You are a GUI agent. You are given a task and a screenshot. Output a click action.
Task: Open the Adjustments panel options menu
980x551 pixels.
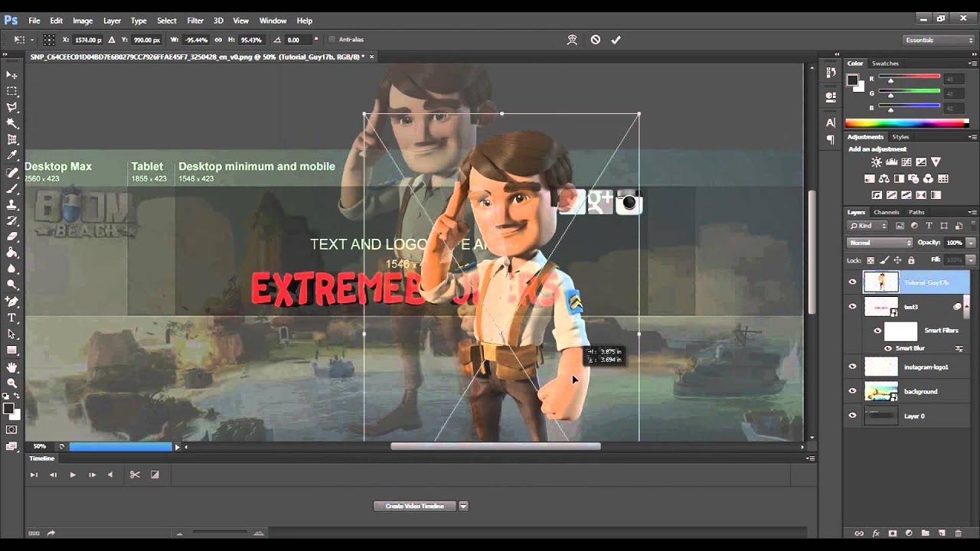[972, 137]
